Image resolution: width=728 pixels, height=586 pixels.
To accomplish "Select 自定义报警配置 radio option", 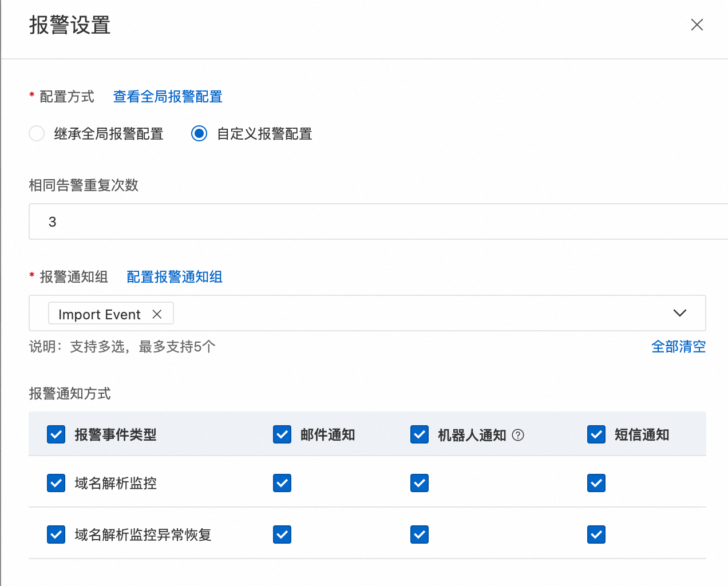I will coord(199,134).
